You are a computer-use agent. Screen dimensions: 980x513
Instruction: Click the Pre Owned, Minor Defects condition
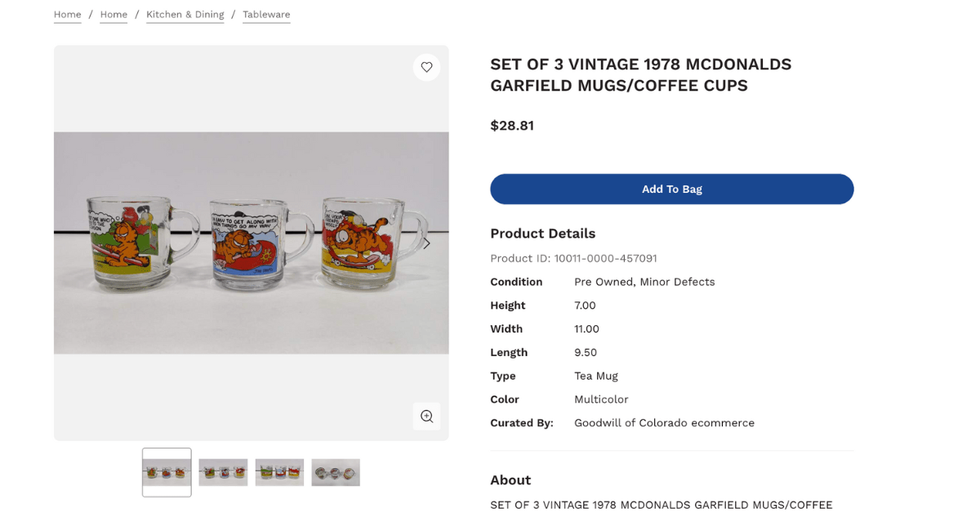[x=644, y=282]
